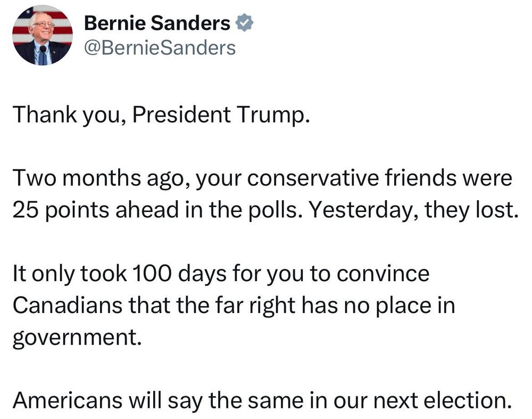Click the line starting 'Two months ago'
Viewport: 532px width, 419px height.
[262, 178]
